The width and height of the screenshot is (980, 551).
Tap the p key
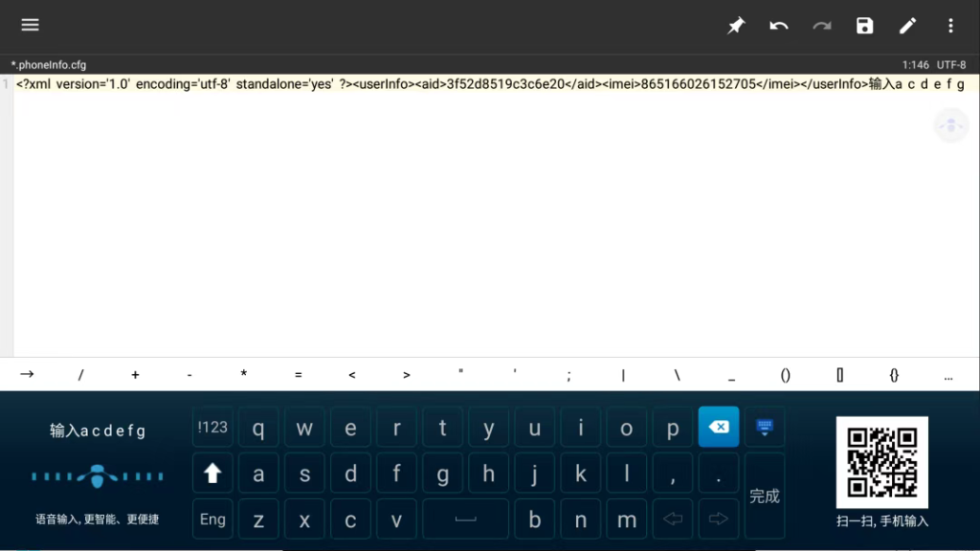(x=673, y=428)
